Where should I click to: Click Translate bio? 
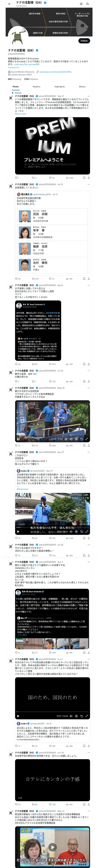coord(14,67)
